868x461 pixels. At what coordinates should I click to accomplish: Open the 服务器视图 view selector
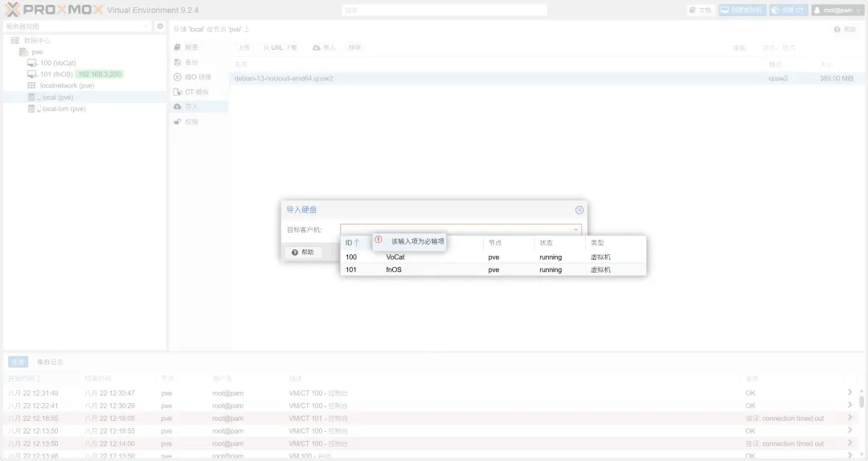[x=77, y=26]
